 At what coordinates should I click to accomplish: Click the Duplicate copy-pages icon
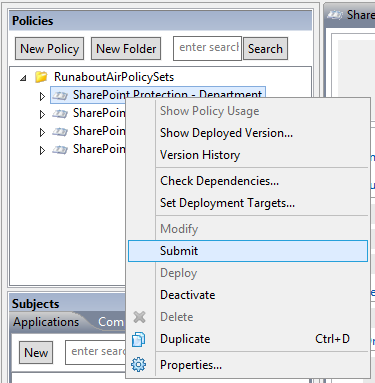tap(139, 339)
